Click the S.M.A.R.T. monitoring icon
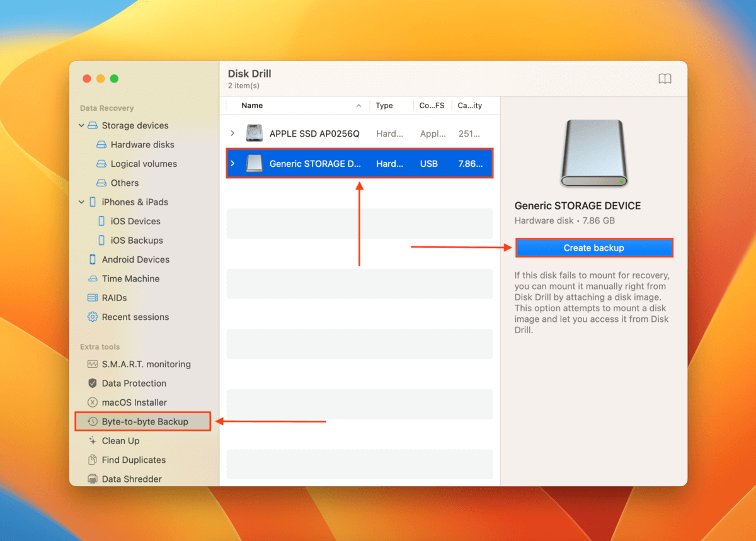756x541 pixels. [93, 364]
